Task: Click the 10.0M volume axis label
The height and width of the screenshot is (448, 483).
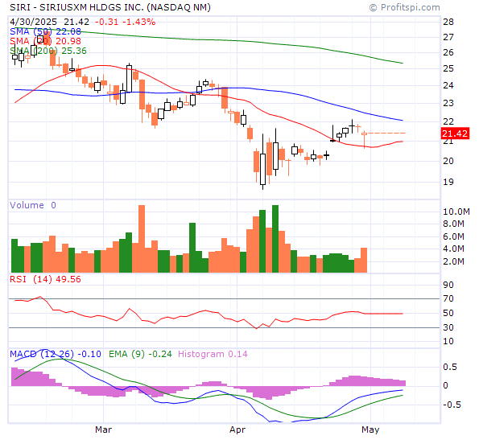Action: 456,212
